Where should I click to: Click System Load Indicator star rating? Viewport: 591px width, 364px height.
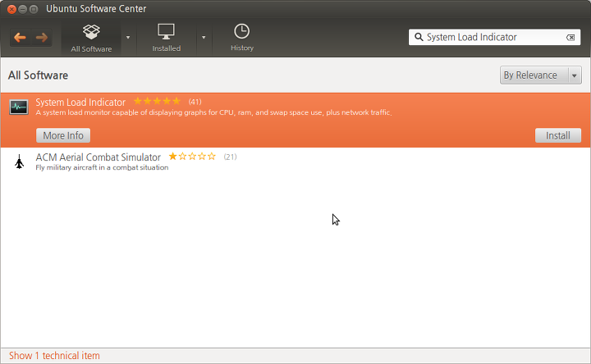157,102
